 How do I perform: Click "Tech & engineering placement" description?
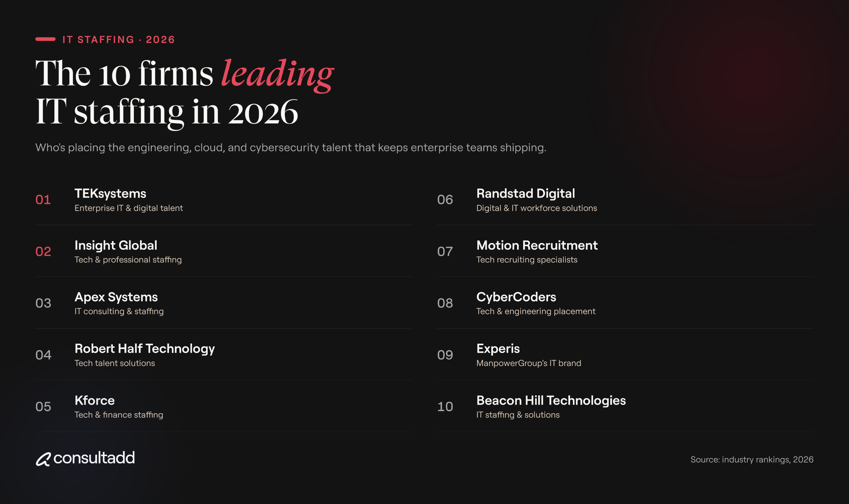pos(536,311)
